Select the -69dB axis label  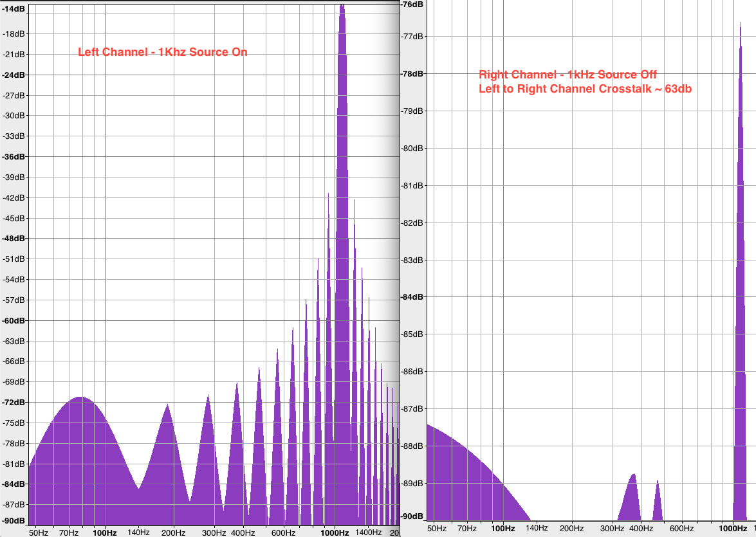click(x=14, y=382)
